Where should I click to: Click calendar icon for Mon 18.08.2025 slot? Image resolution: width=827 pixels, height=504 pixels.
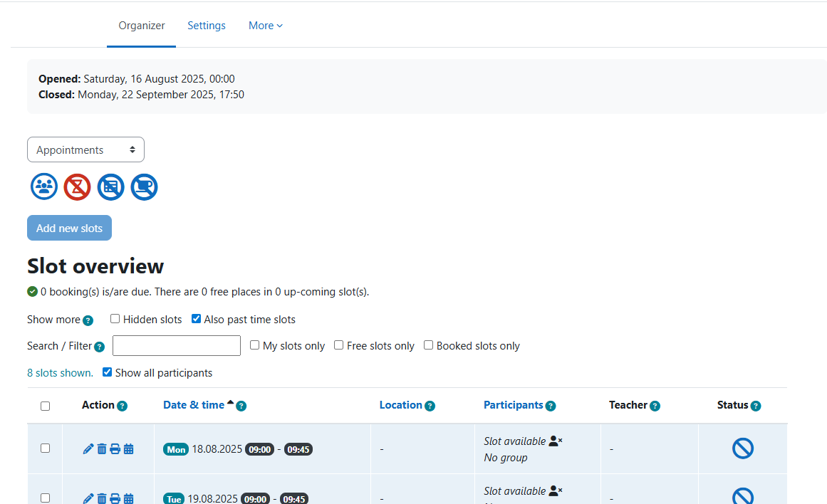[128, 449]
